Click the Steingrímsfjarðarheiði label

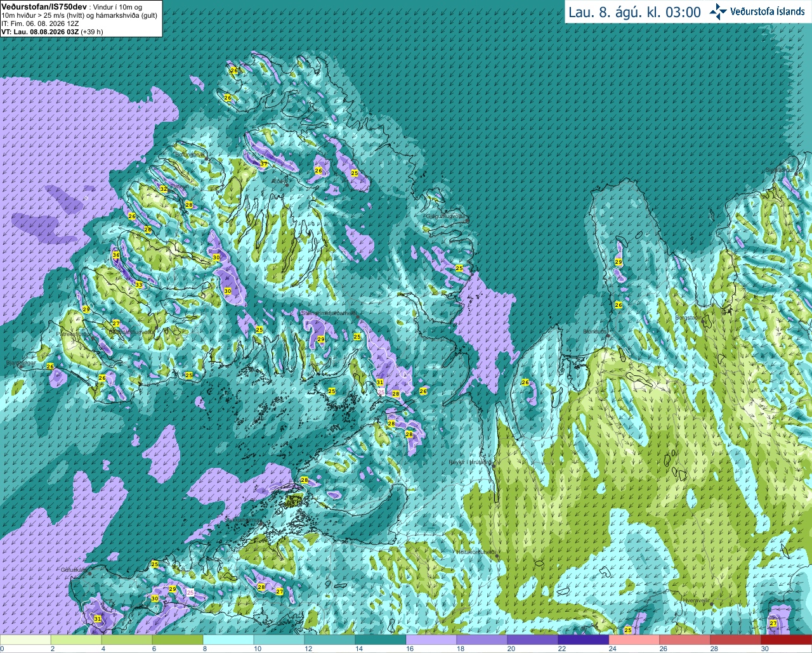[x=329, y=313]
